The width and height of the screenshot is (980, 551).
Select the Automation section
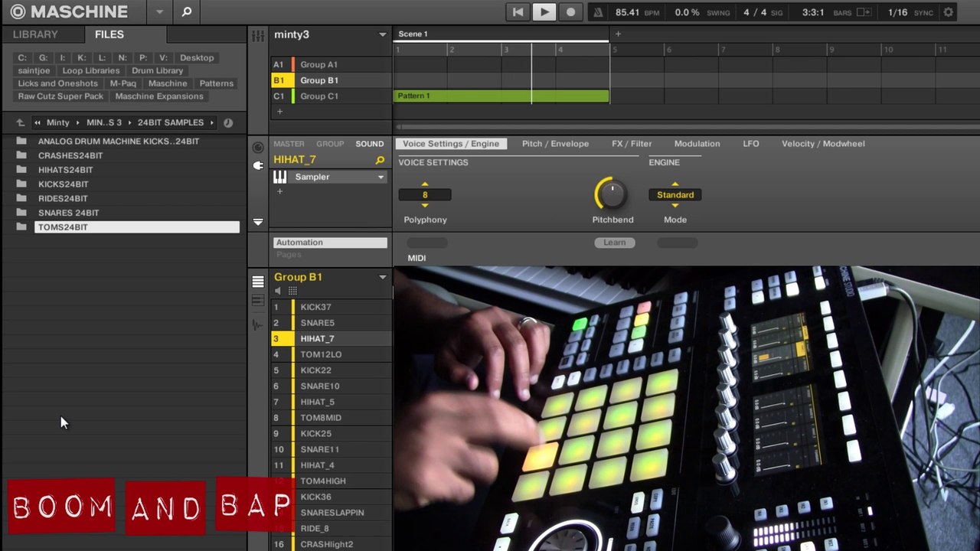(x=330, y=243)
